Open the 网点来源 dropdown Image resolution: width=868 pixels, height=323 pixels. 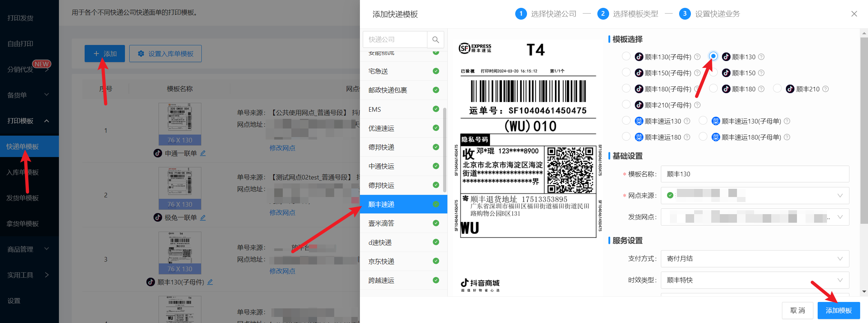(x=755, y=196)
